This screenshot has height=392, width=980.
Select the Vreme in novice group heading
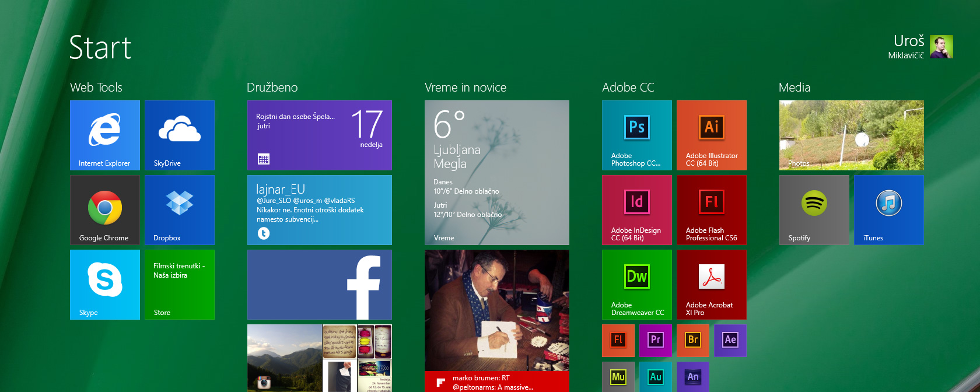coord(466,87)
